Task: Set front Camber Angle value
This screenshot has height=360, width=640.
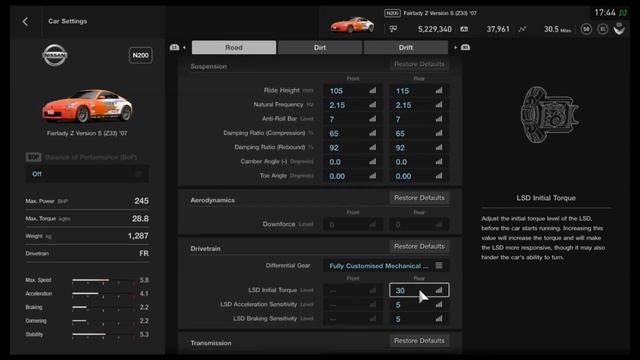Action: [353, 162]
